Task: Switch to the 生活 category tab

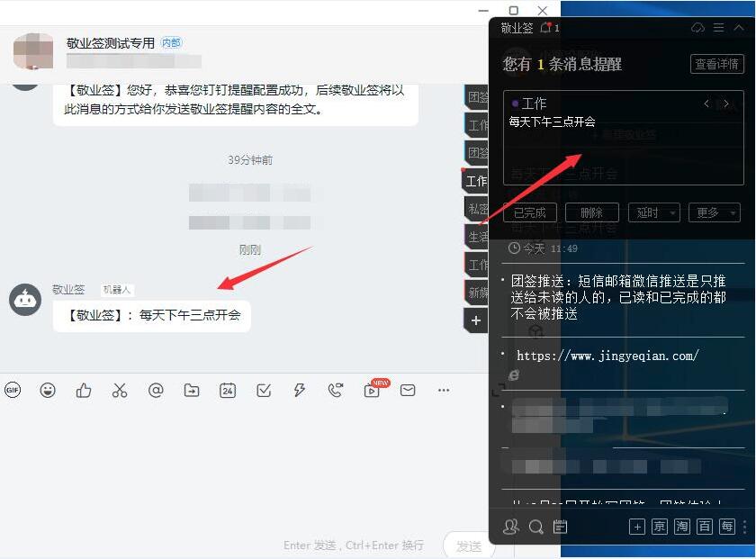Action: pos(477,235)
